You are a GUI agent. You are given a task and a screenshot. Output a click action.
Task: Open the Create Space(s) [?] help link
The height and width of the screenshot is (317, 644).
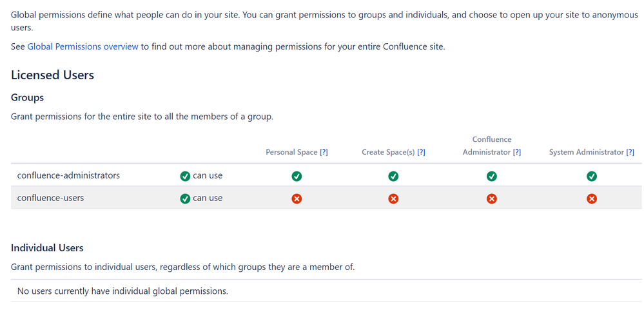[421, 152]
